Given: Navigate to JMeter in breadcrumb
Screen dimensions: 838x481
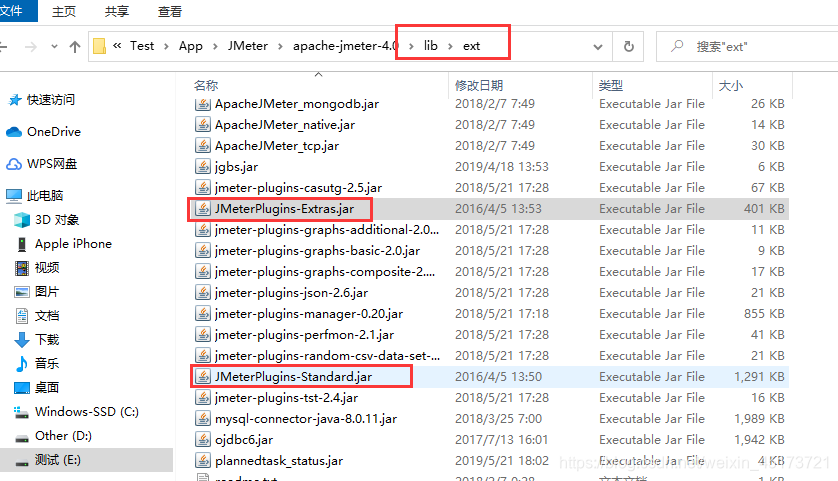Looking at the screenshot, I should pos(247,46).
